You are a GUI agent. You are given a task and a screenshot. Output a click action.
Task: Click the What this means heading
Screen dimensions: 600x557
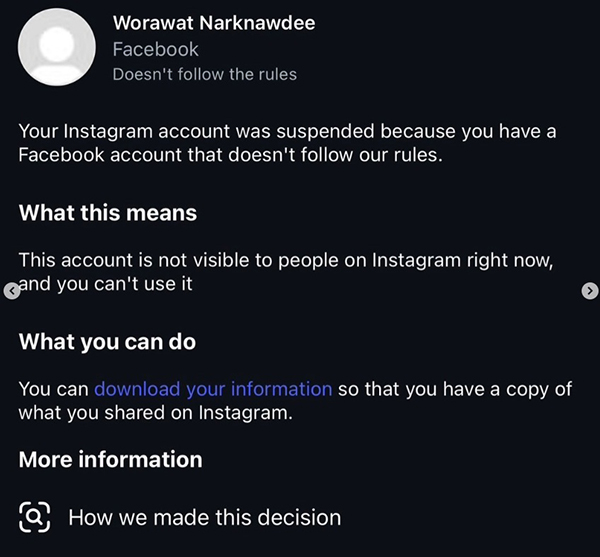point(108,213)
